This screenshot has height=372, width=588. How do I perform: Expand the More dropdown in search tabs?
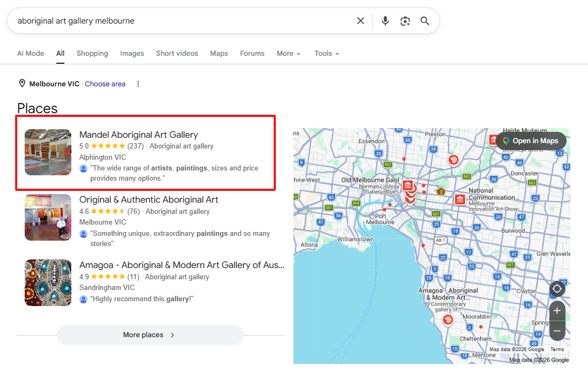click(x=289, y=54)
